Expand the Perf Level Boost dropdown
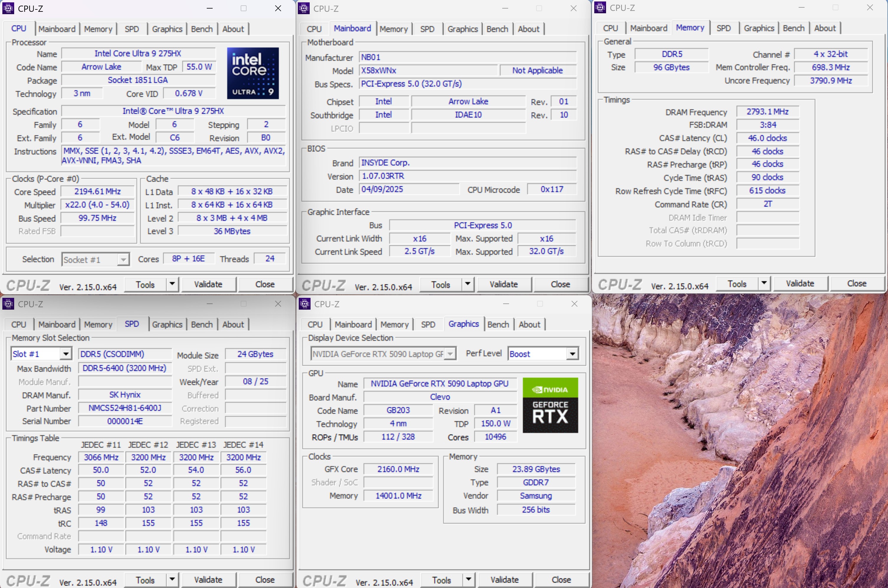 [x=572, y=354]
